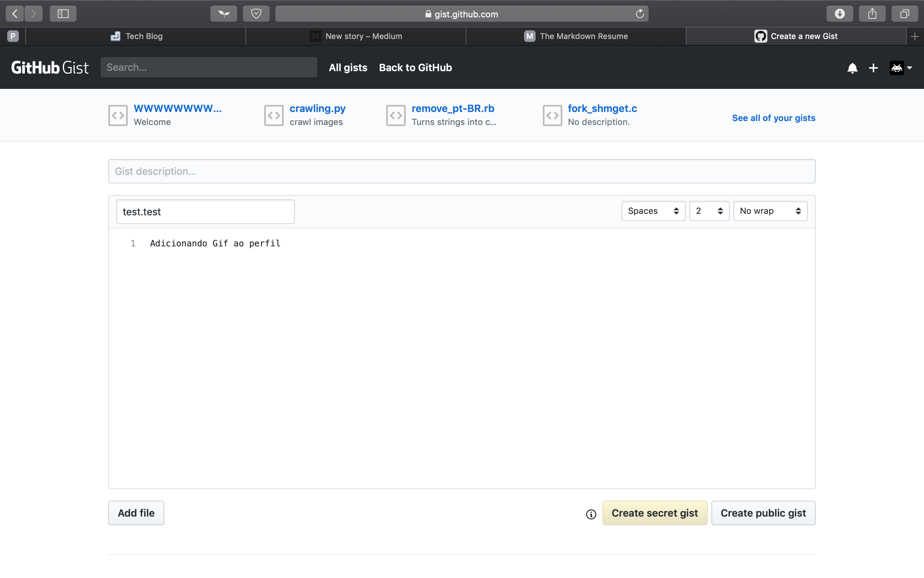Screen dimensions: 924x578
Task: Toggle the Safari sidebar icon
Action: coord(63,14)
